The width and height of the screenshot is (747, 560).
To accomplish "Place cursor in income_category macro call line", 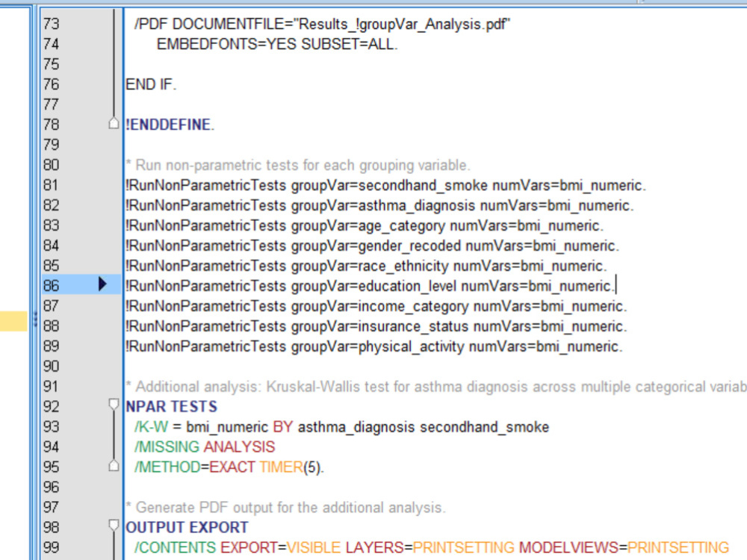I will [x=376, y=306].
